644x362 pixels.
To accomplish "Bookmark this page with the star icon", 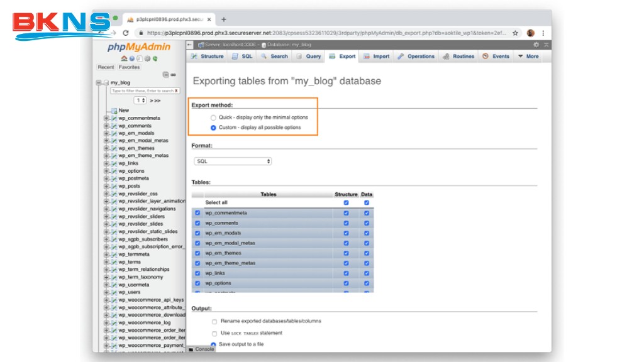I will click(x=515, y=33).
